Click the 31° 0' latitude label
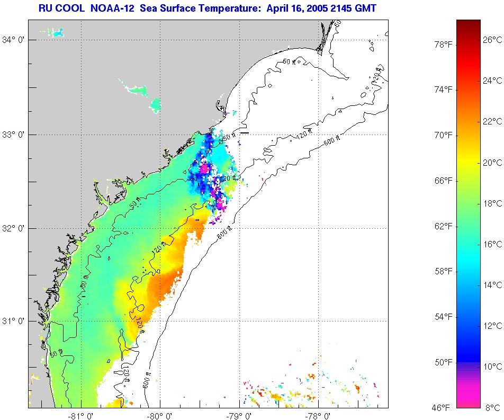Screen dimensions: 504x420 point(12,321)
